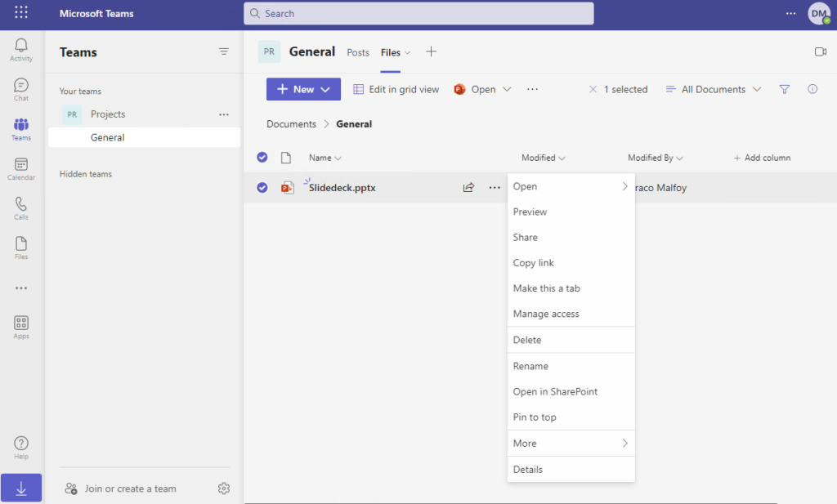The height and width of the screenshot is (504, 837).
Task: Open the Files icon in the sidebar
Action: pyautogui.click(x=20, y=246)
